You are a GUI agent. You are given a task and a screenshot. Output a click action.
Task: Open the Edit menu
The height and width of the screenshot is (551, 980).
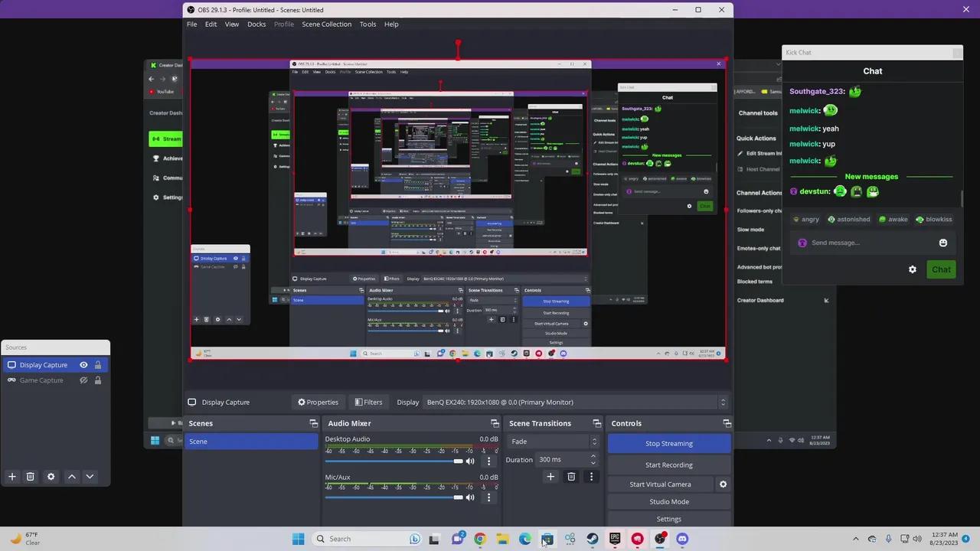coord(211,24)
